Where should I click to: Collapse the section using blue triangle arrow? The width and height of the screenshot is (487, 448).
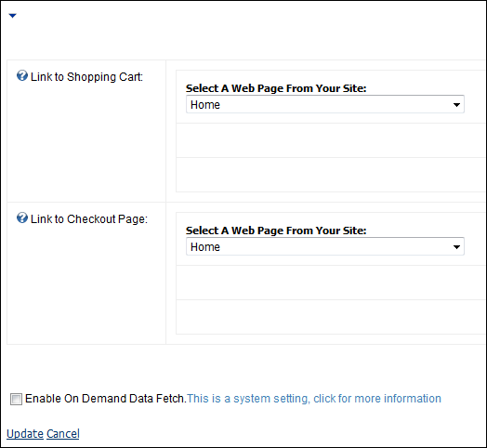click(x=12, y=16)
